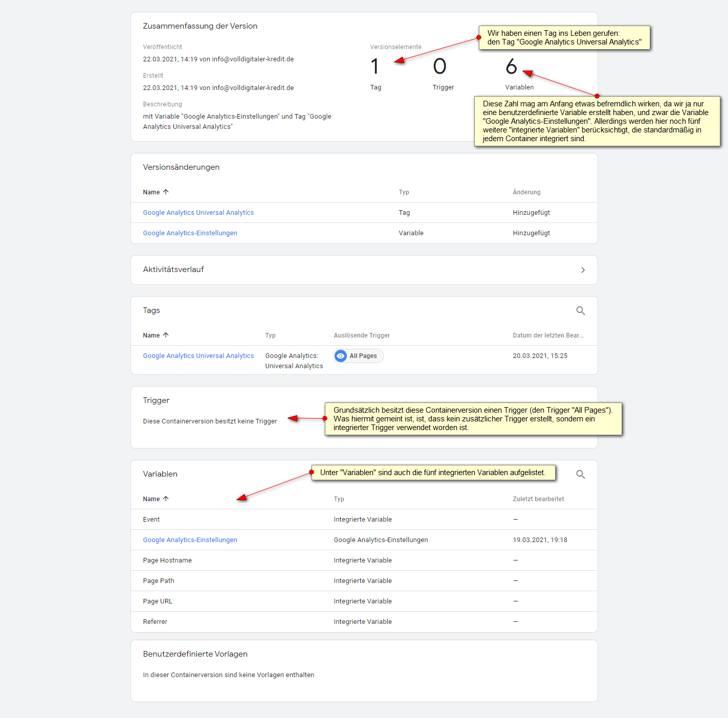Click the Erstellt date and email line

click(218, 88)
